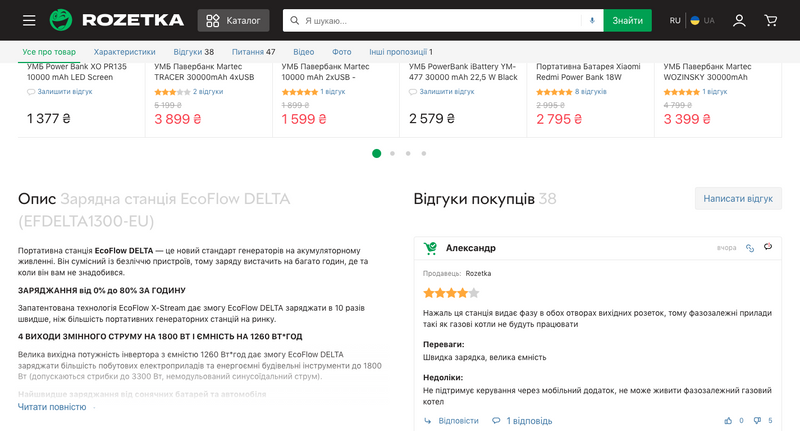Click the price 1 377 ₴
This screenshot has height=431, width=800.
tap(48, 119)
